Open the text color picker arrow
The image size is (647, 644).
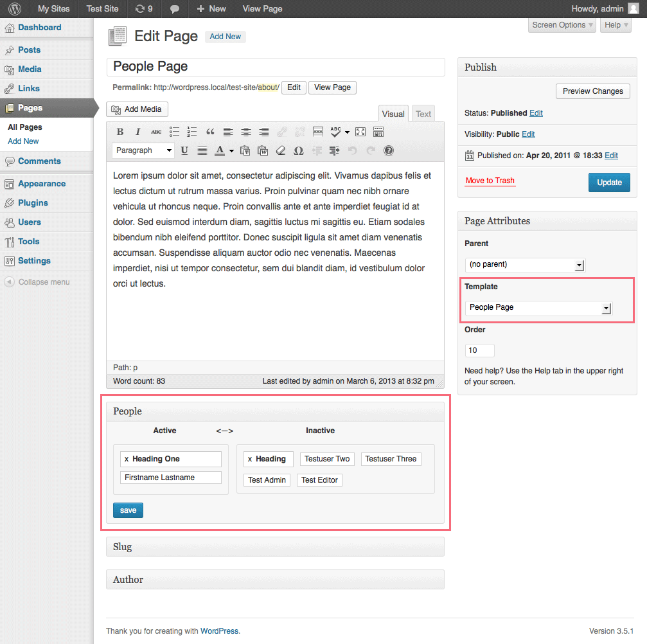click(231, 150)
